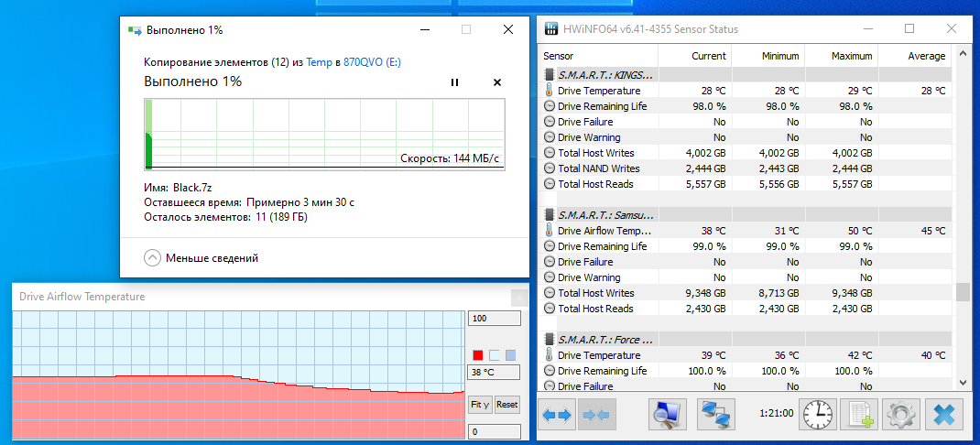
Task: Click the graph minimum field showing 0
Action: tap(495, 432)
